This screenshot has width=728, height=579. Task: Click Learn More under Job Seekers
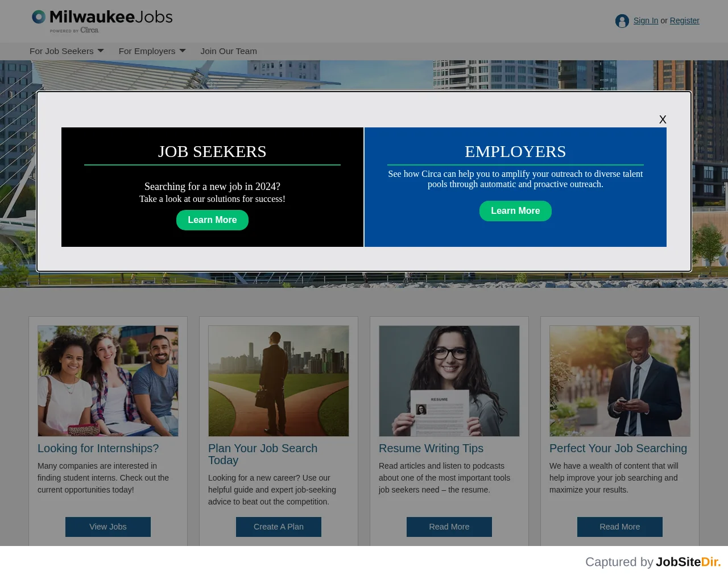(x=212, y=220)
